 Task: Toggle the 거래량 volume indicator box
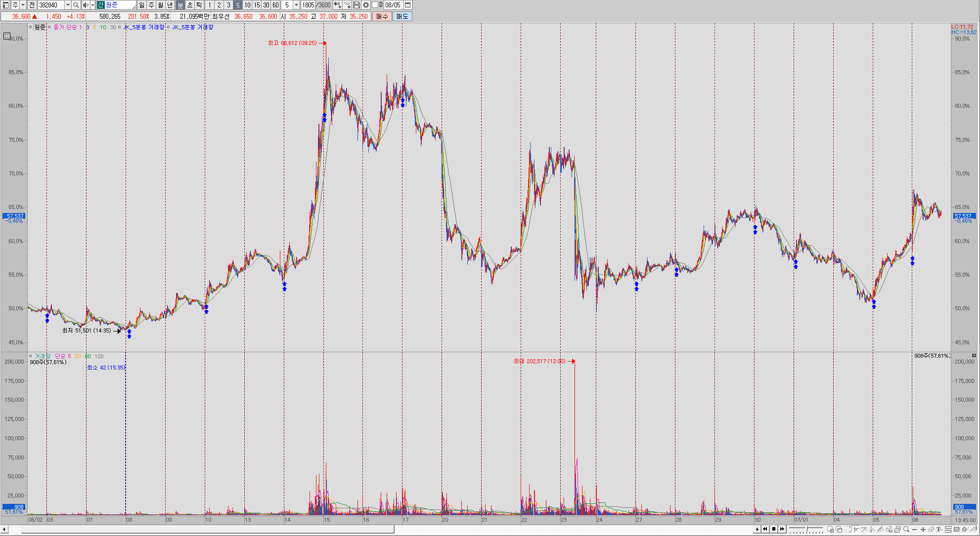pyautogui.click(x=31, y=356)
